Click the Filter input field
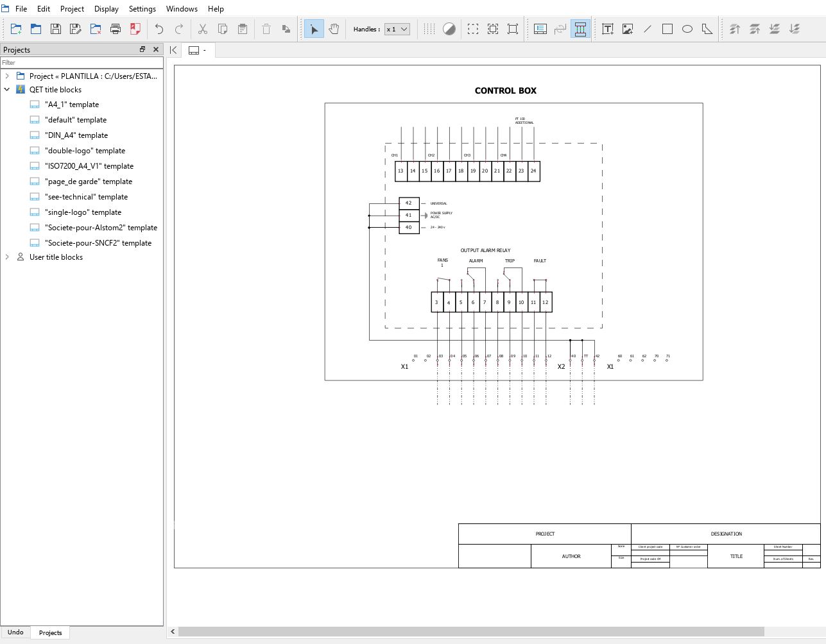Image resolution: width=826 pixels, height=644 pixels. point(82,62)
